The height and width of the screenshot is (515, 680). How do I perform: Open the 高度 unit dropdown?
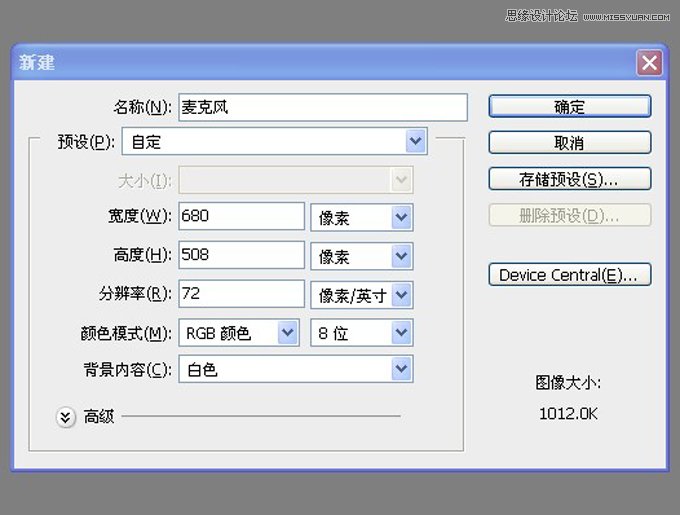tap(362, 256)
